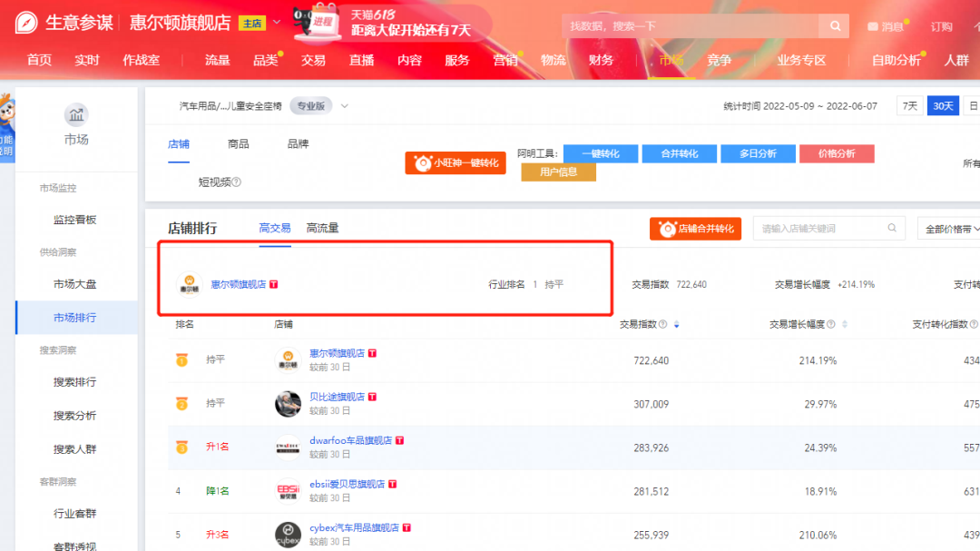Click the 多日分析 button
980x551 pixels.
coord(758,153)
